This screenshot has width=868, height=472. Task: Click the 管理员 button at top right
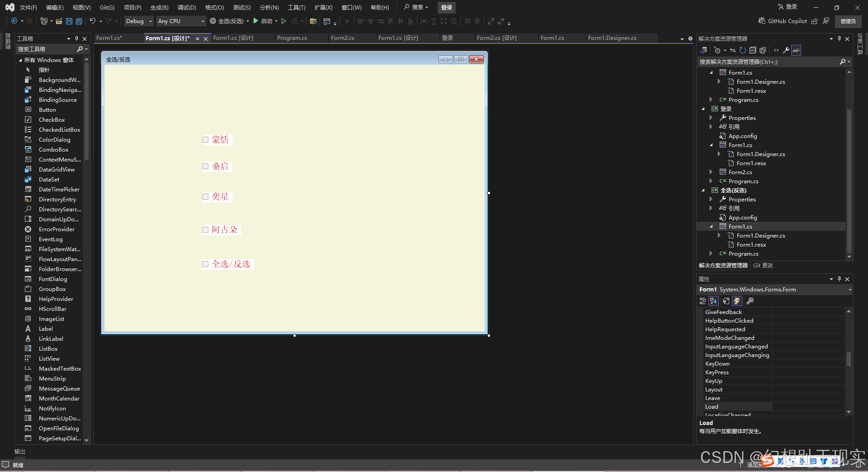pyautogui.click(x=848, y=21)
